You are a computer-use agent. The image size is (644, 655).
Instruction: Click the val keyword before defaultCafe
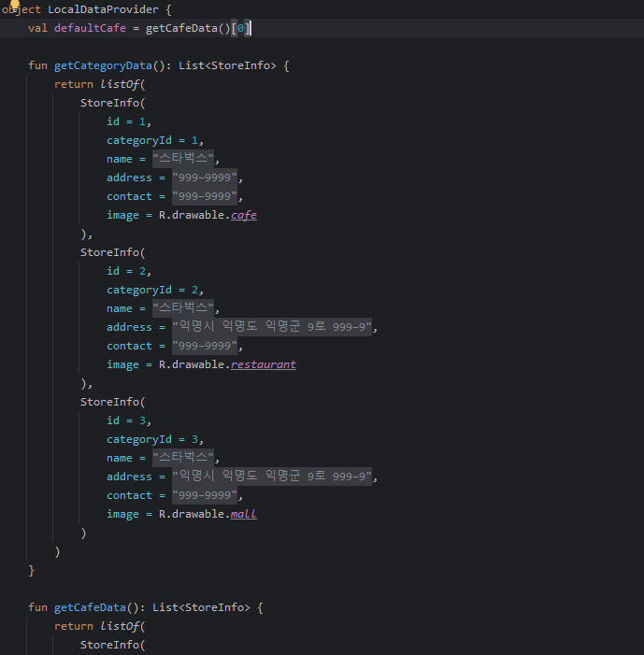(x=37, y=28)
